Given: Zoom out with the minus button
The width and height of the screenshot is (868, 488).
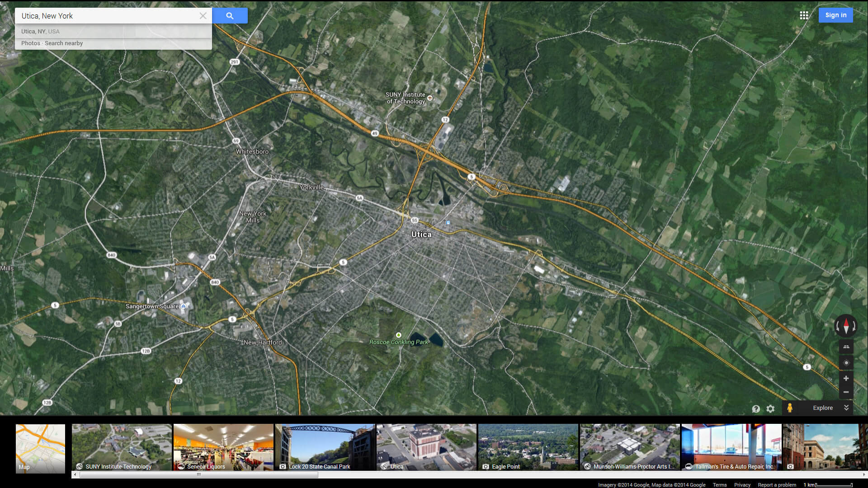Looking at the screenshot, I should point(846,392).
